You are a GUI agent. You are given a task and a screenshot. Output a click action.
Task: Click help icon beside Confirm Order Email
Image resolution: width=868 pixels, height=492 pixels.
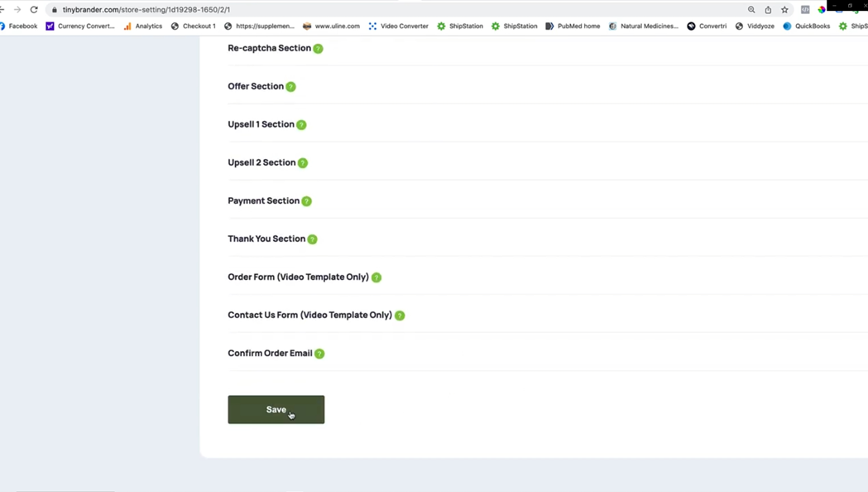coord(319,354)
